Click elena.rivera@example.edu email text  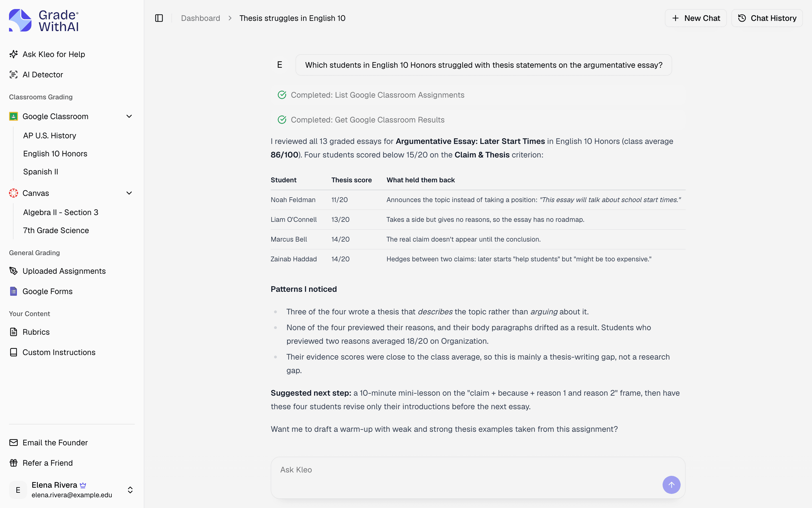pyautogui.click(x=72, y=495)
